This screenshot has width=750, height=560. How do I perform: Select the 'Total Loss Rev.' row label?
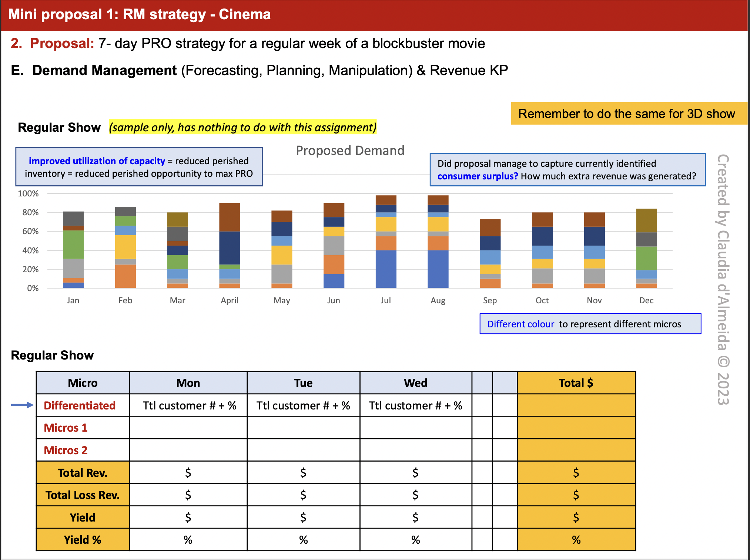pyautogui.click(x=83, y=495)
